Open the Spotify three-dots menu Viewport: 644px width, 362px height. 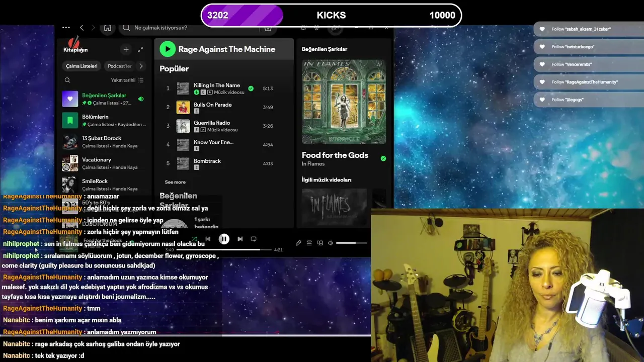click(x=66, y=28)
